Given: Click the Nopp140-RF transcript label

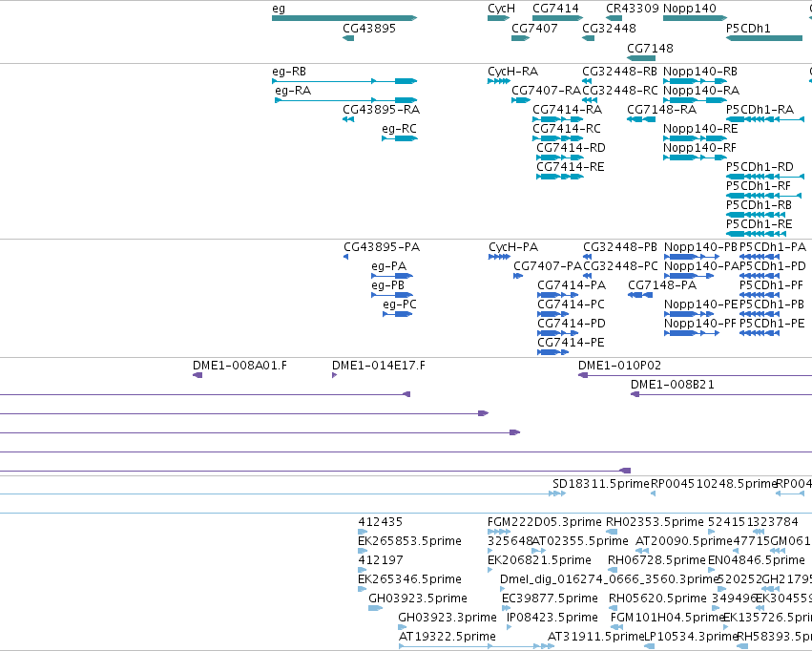Looking at the screenshot, I should click(699, 148).
